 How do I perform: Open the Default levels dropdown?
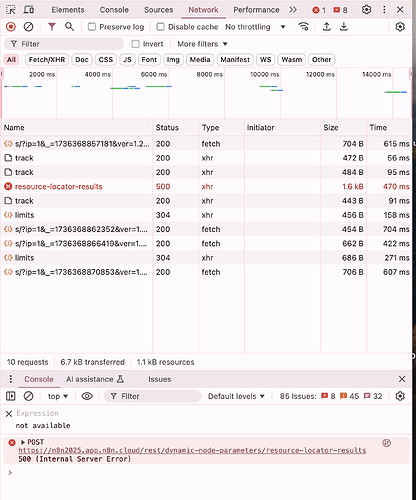coord(236,396)
